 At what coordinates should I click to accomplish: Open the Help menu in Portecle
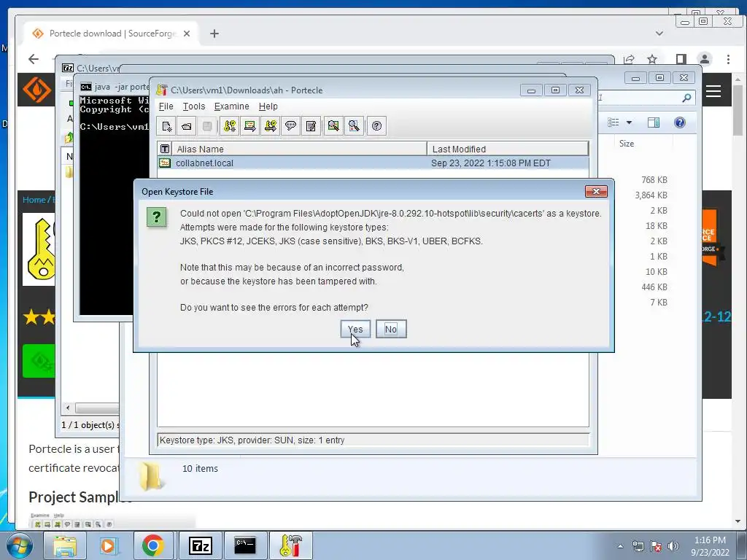tap(268, 106)
